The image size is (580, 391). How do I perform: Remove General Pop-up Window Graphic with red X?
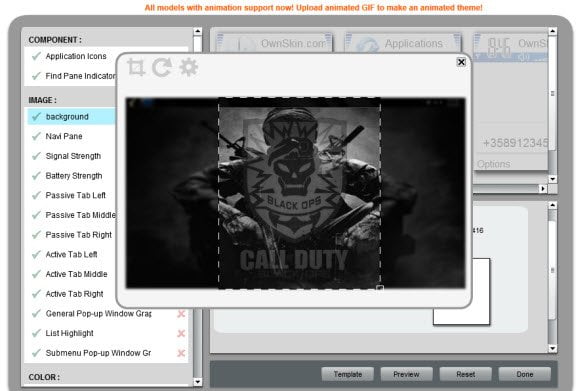181,314
